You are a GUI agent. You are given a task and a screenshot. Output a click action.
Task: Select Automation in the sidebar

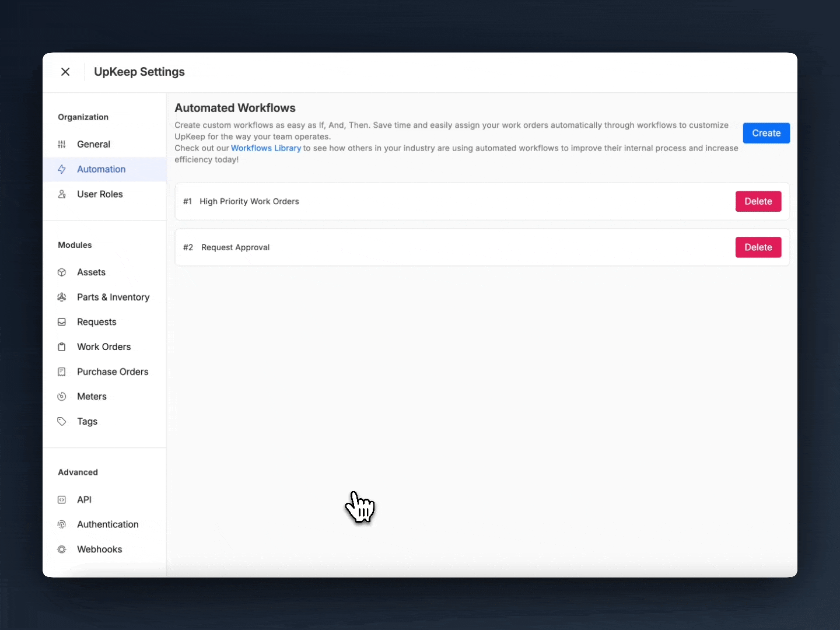click(x=104, y=169)
